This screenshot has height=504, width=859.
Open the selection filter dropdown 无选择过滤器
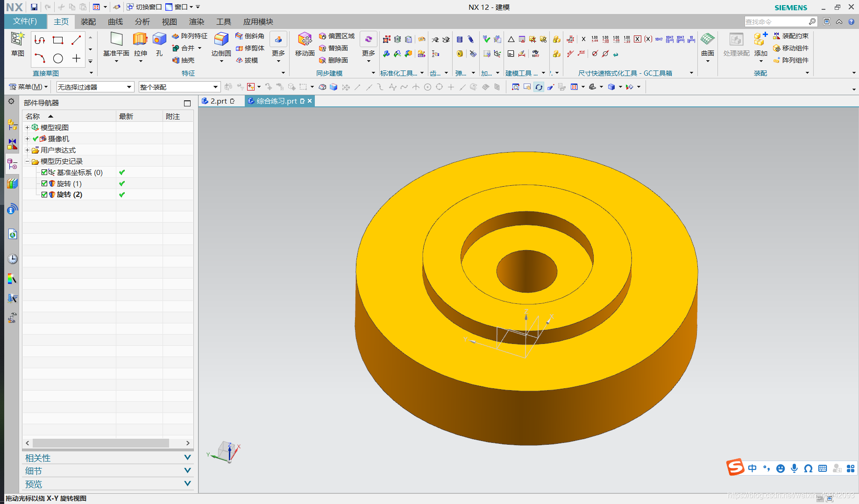(95, 87)
